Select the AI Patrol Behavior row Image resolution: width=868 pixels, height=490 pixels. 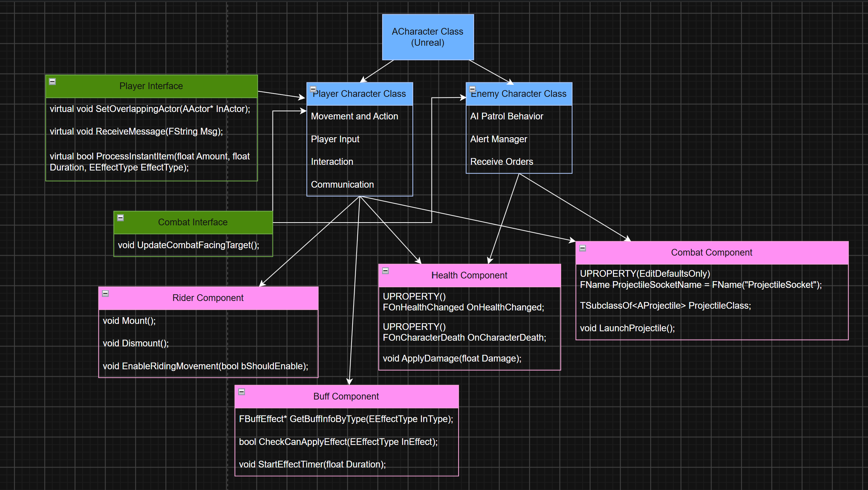[x=519, y=116]
